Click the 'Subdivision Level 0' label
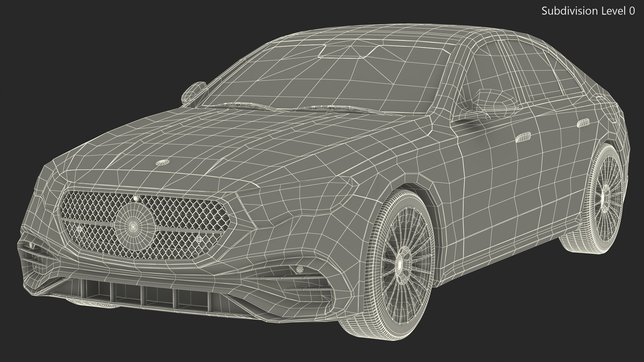This screenshot has height=362, width=644. (588, 11)
